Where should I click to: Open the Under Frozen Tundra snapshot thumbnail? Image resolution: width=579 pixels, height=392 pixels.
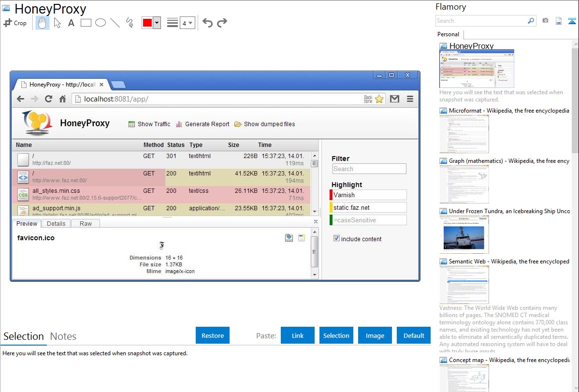click(464, 234)
